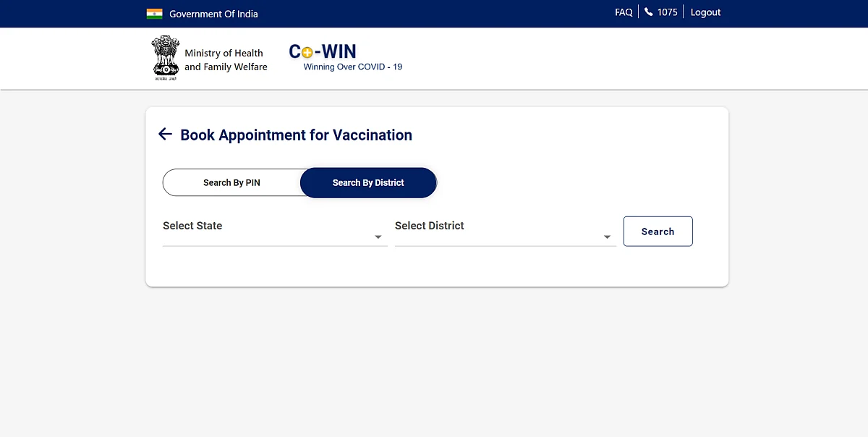The height and width of the screenshot is (437, 868).
Task: Log out using the Logout link
Action: [x=705, y=12]
